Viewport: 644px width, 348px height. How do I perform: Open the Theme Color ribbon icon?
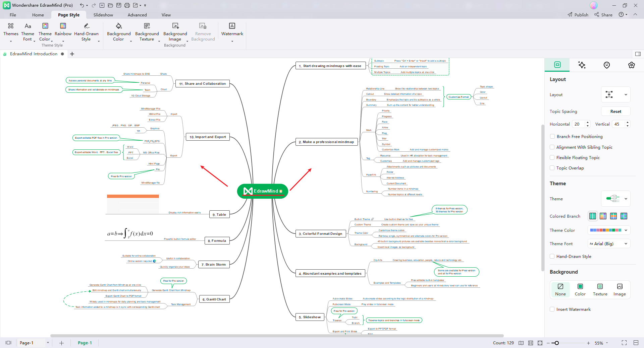[x=45, y=26]
